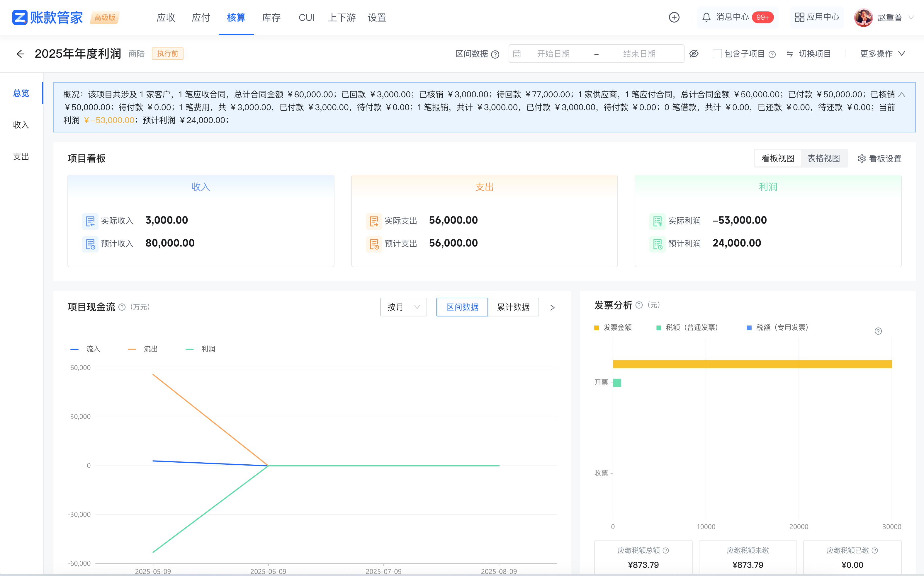Expand the 更多操作 dropdown
This screenshot has width=924, height=576.
[882, 54]
